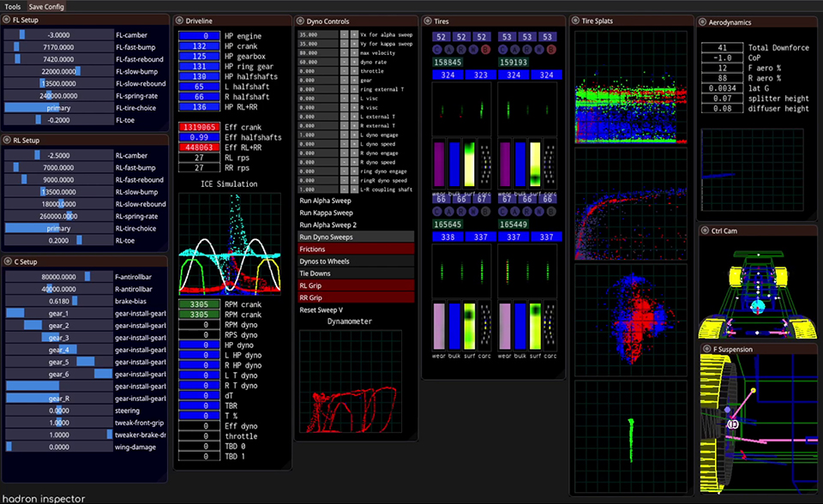823x504 pixels.
Task: Collapse the Dyno Controls panel icon
Action: [300, 21]
